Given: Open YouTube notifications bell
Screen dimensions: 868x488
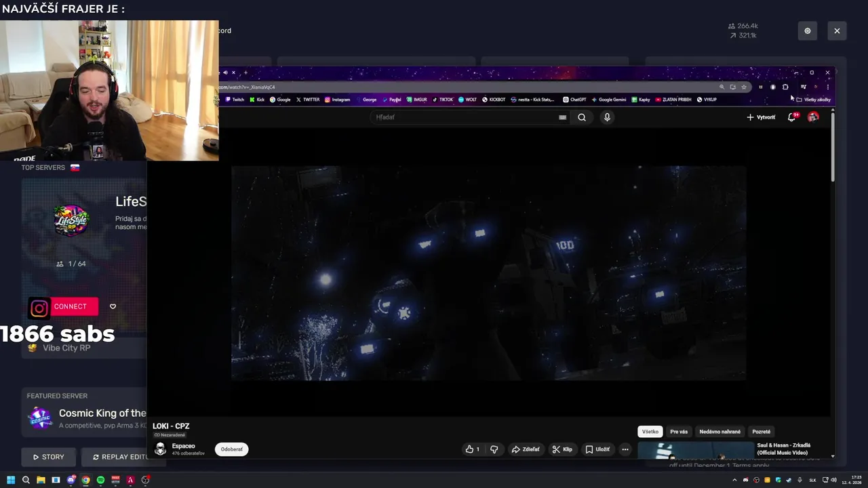Looking at the screenshot, I should pos(791,117).
